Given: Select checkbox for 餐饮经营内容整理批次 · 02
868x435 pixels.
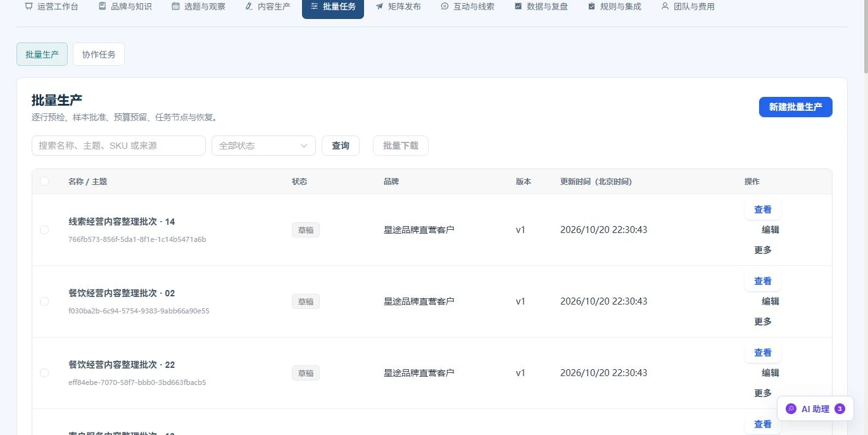Looking at the screenshot, I should [44, 301].
